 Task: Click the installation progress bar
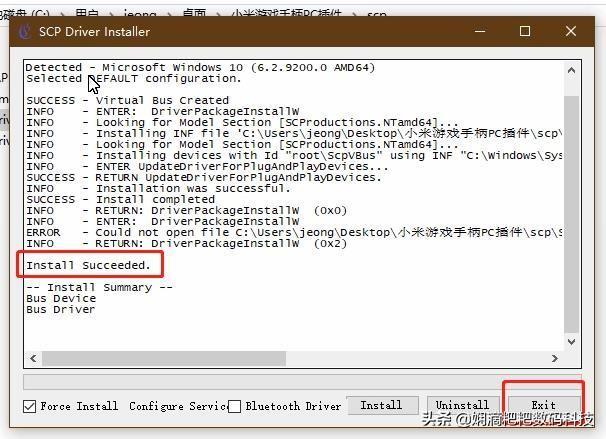[302, 382]
